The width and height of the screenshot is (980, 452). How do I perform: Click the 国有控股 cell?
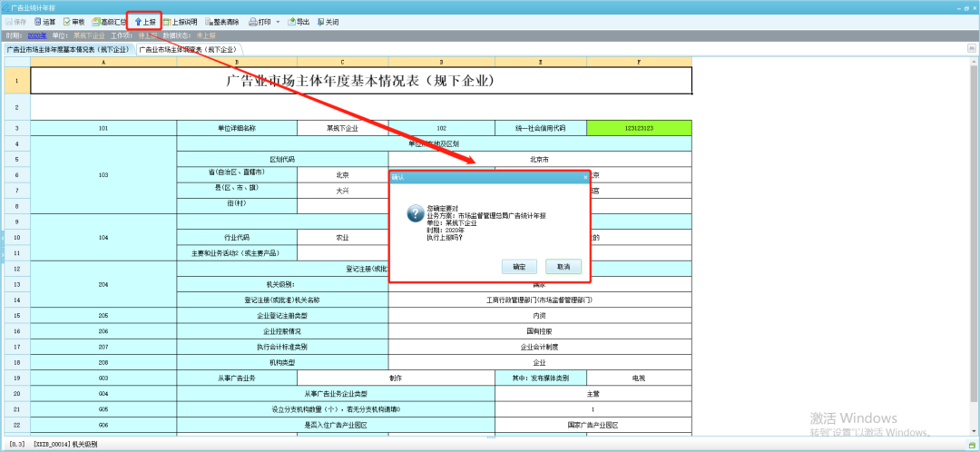tap(540, 330)
